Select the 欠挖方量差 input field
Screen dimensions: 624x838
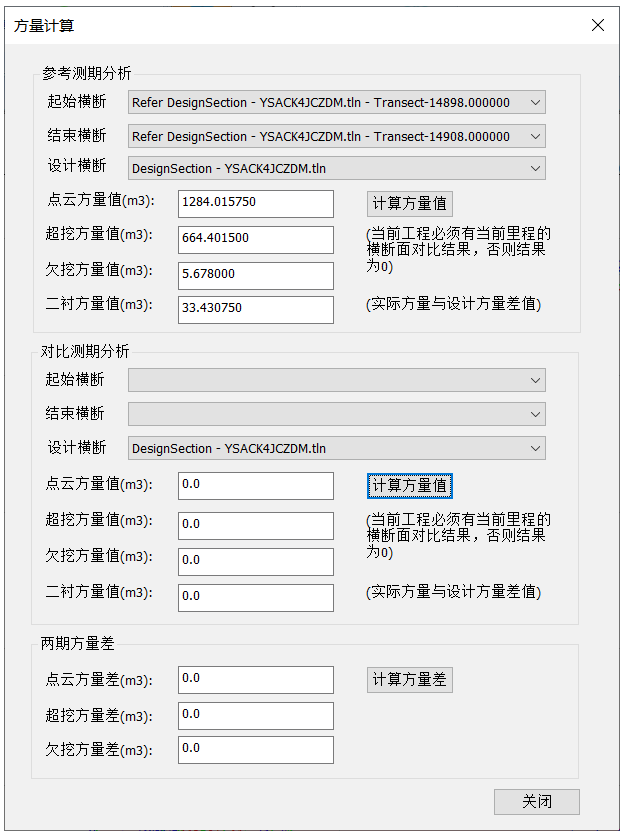pyautogui.click(x=256, y=749)
